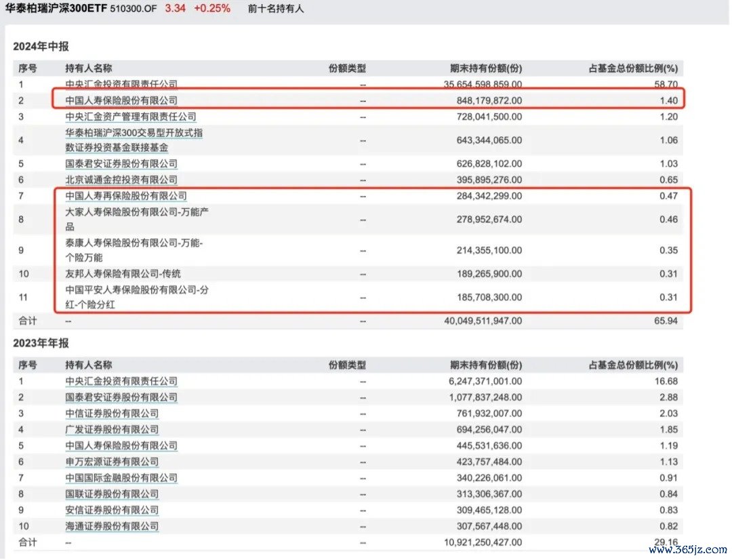Click the 2024年中报 section heading
Viewport: 732px width, 560px height.
tap(41, 46)
